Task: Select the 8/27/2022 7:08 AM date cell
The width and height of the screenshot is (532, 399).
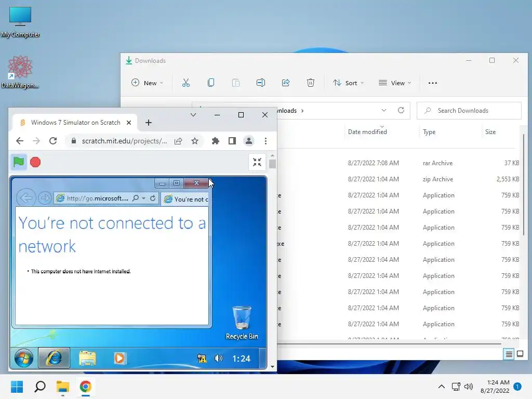Action: pos(373,163)
